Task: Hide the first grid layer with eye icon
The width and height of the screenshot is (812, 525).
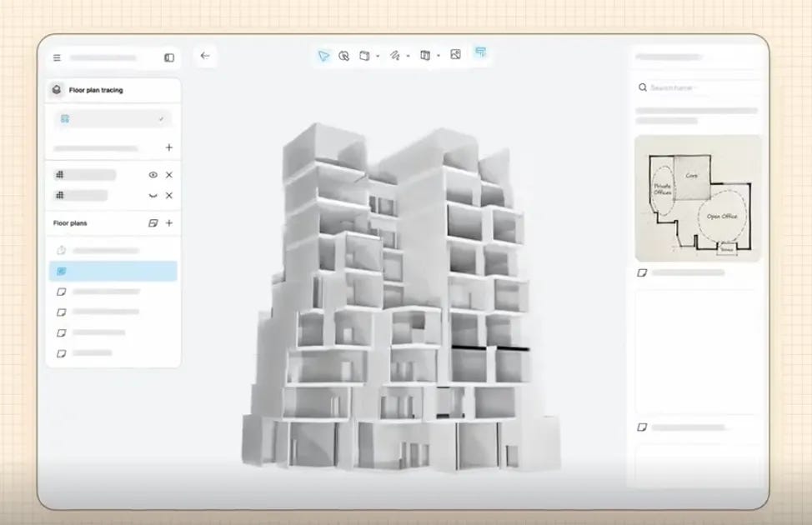Action: click(x=153, y=175)
